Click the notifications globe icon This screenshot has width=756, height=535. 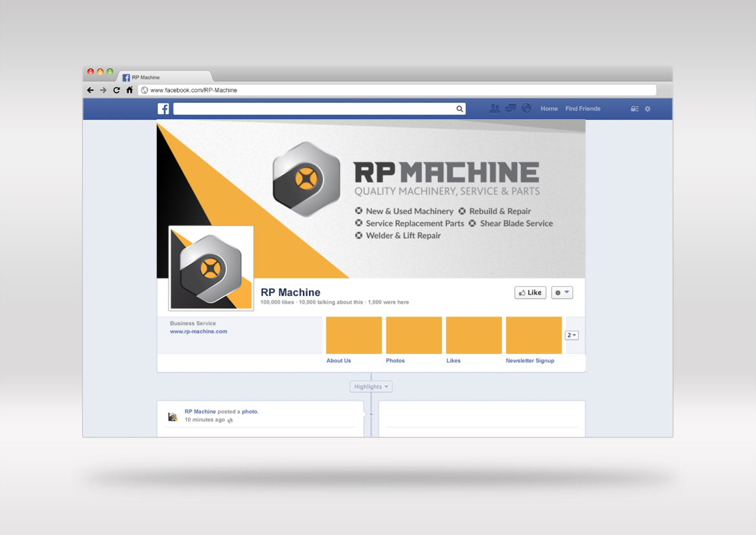point(526,109)
